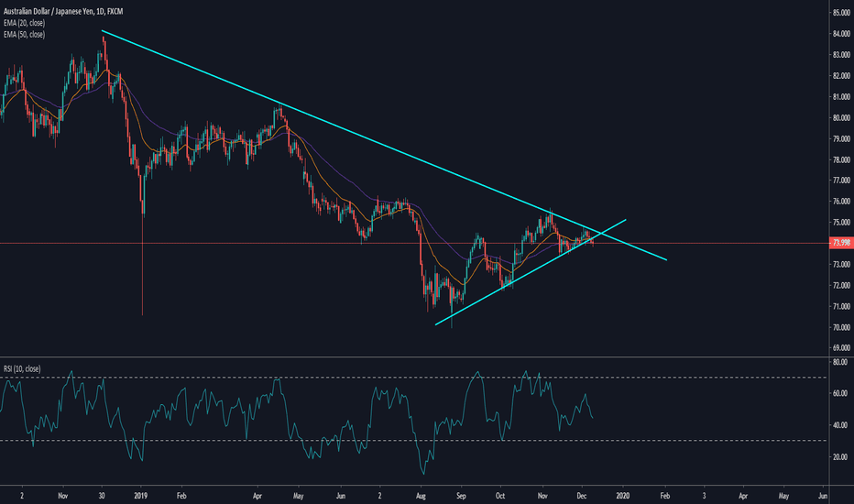The image size is (854, 504).
Task: Select the EMA (20, close) indicator label
Action: [x=24, y=23]
